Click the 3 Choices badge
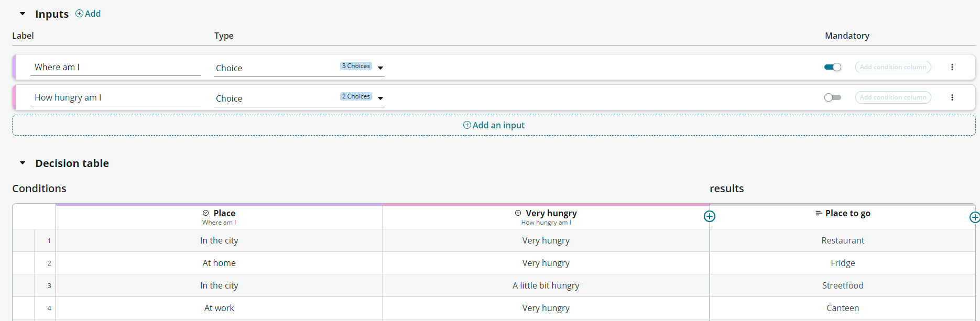This screenshot has height=321, width=980. (x=356, y=66)
